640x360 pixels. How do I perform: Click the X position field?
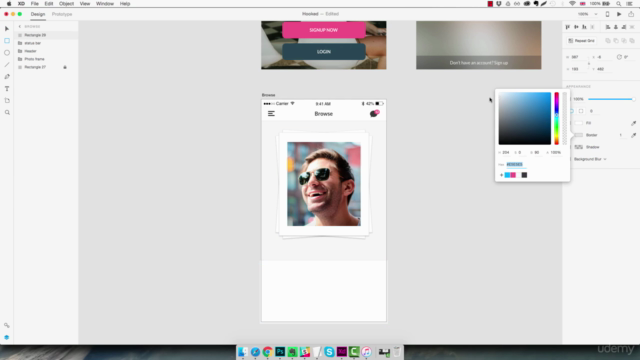[604, 57]
